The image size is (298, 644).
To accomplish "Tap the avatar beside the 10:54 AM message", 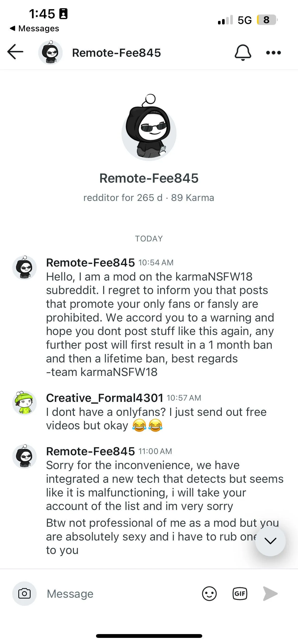I will click(x=24, y=268).
